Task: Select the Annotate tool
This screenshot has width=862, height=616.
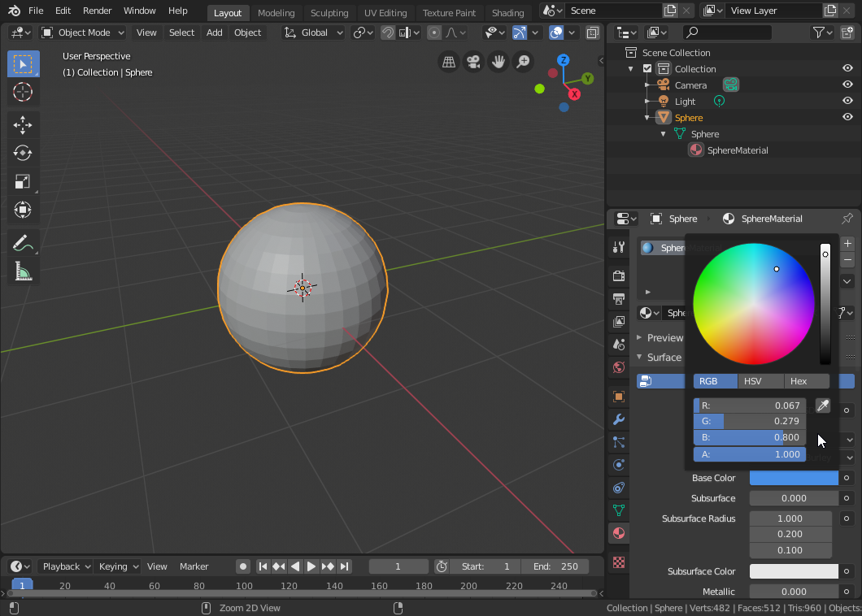Action: (x=23, y=243)
